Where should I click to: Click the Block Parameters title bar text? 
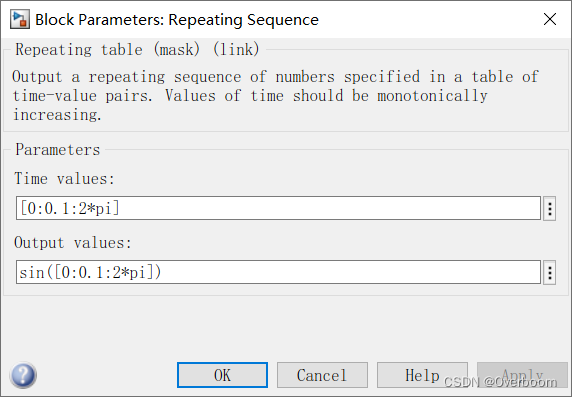coord(177,20)
